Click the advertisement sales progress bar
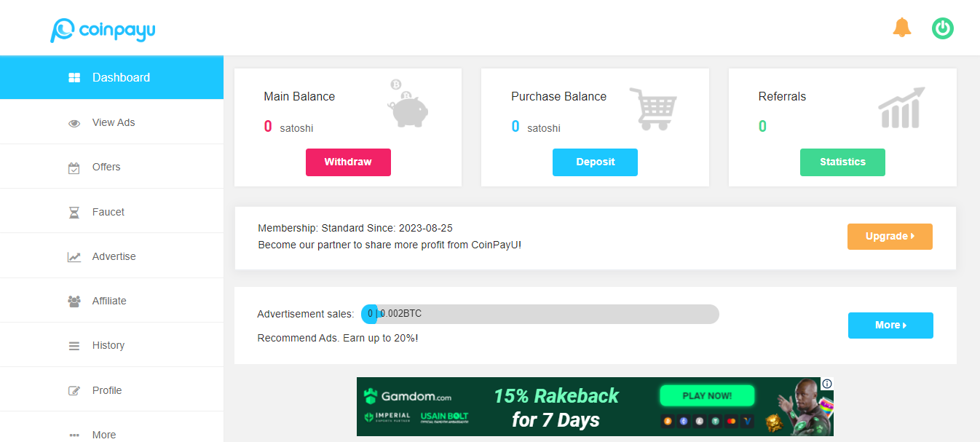Viewport: 980px width, 442px height. pos(539,314)
